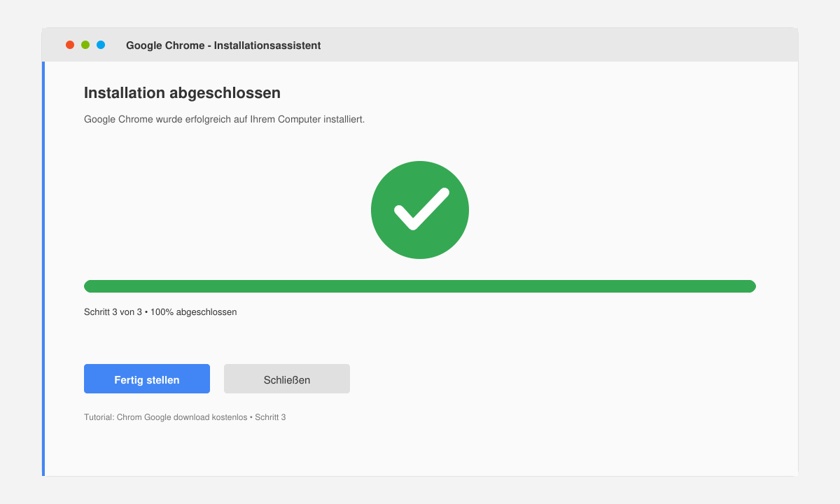Screen dimensions: 840x504
Task: Click text 'Google Chrome wurde erfolgreich' message
Action: click(x=224, y=119)
